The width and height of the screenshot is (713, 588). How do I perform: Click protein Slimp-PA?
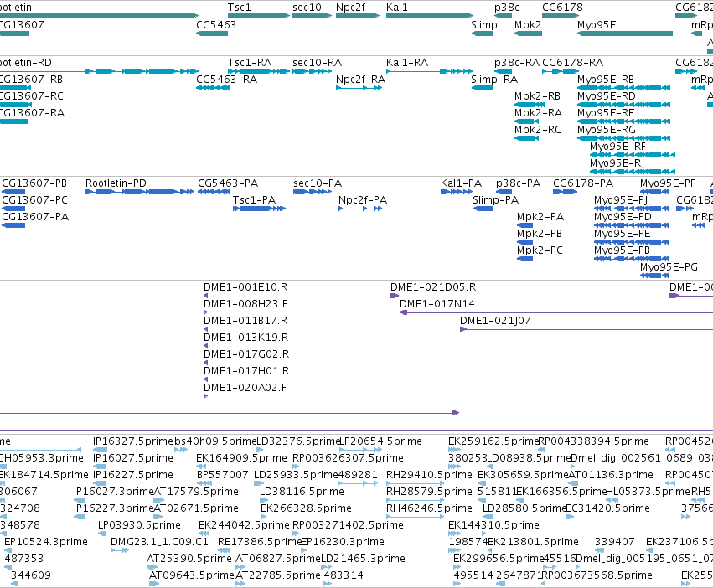click(x=483, y=209)
